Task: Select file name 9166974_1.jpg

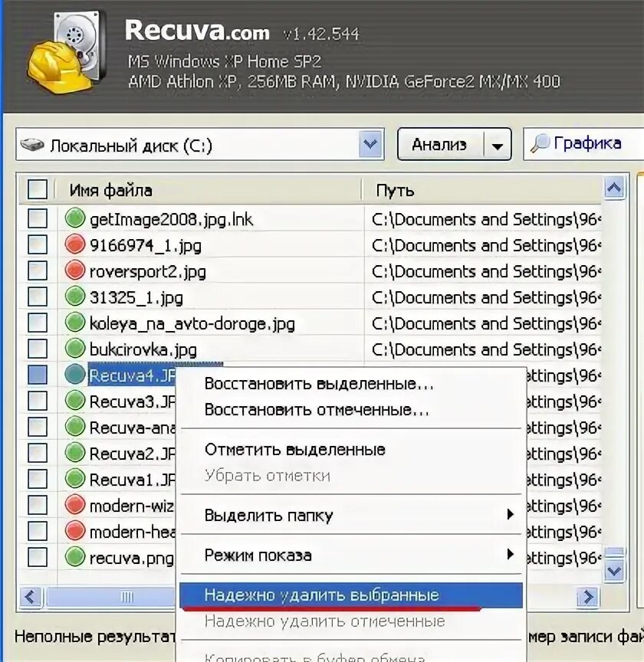Action: tap(146, 246)
